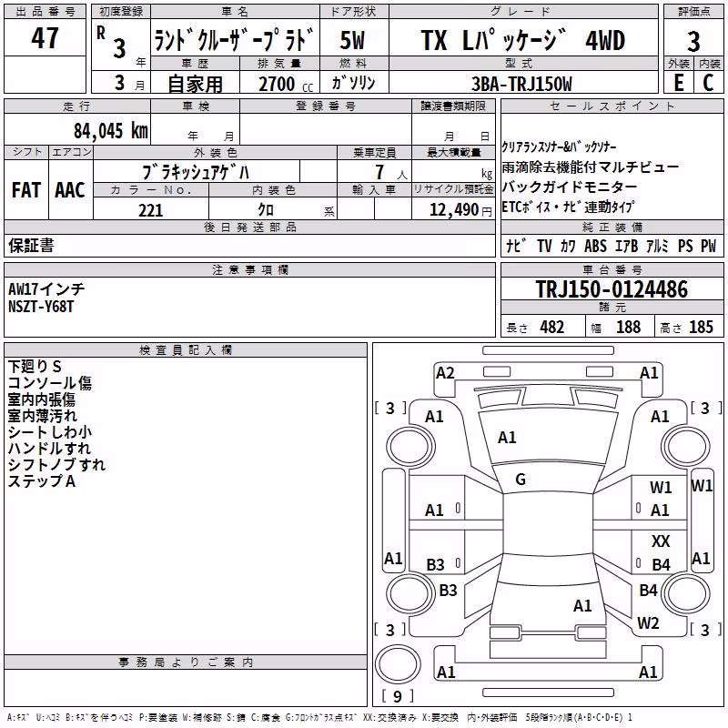Click sales point バックガイドモニター
This screenshot has width=728, height=728.
tap(570, 187)
